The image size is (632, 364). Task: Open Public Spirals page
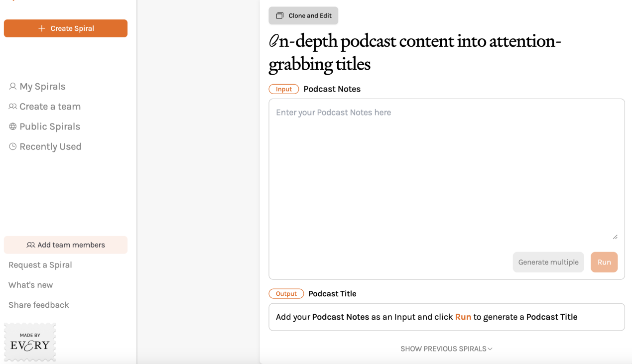tap(50, 126)
